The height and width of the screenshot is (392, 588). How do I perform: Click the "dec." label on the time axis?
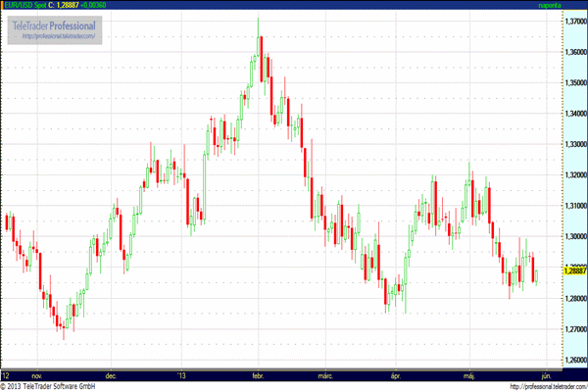112,374
